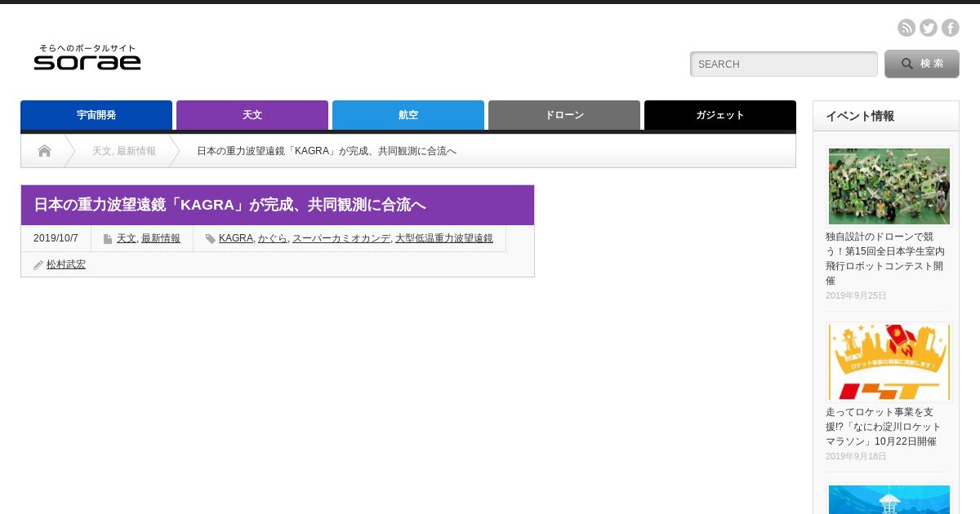
Task: Click the pencil author icon
Action: click(x=38, y=265)
